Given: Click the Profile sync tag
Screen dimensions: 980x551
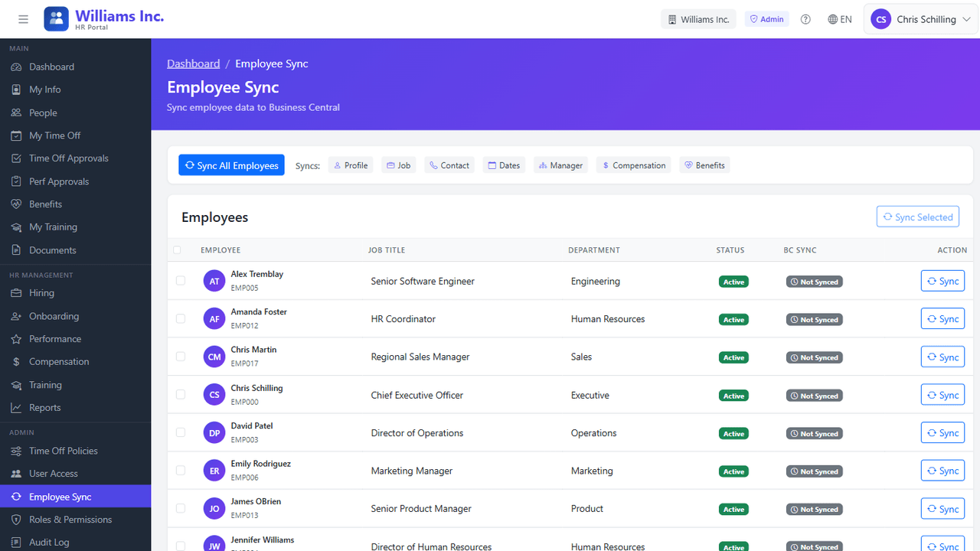Looking at the screenshot, I should [x=351, y=165].
